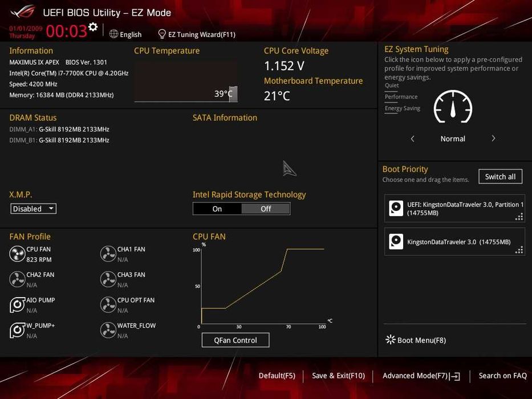Select the Energy Saving tuning profile

click(403, 108)
